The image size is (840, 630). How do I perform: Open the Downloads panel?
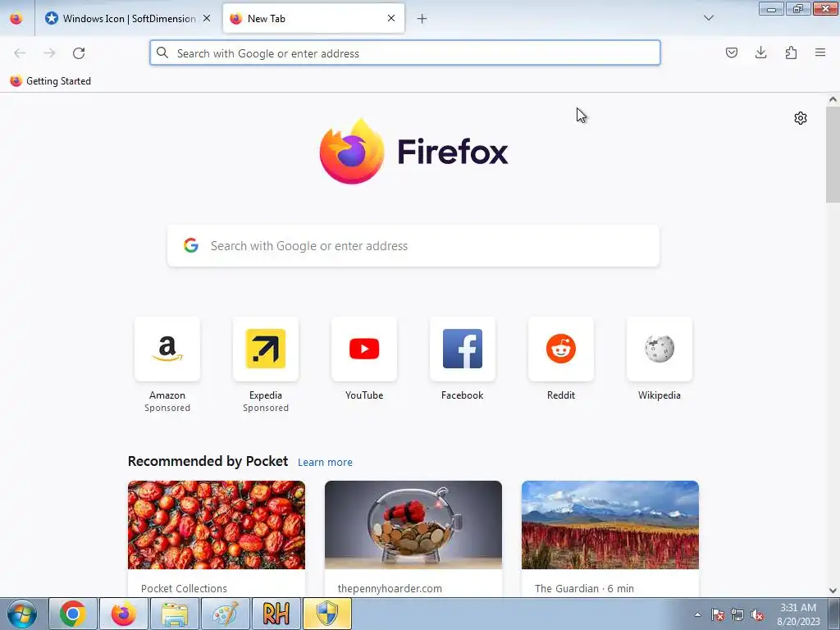tap(760, 52)
